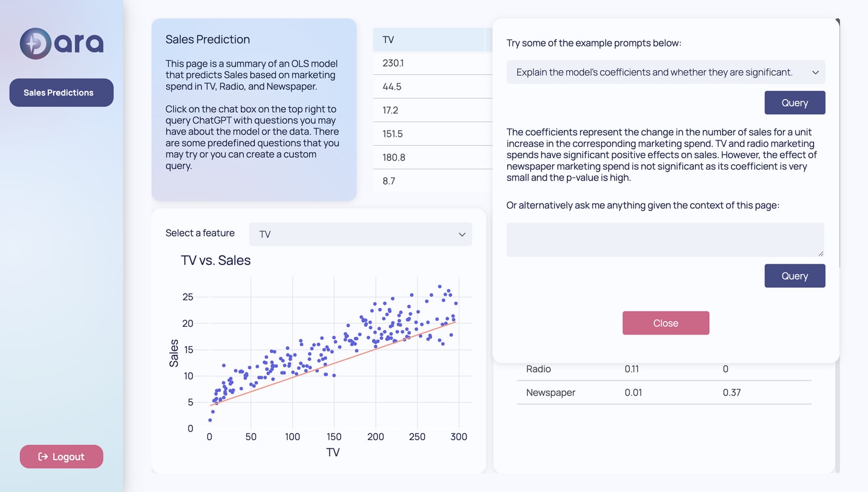Image resolution: width=868 pixels, height=492 pixels.
Task: Submit the custom question Query button
Action: click(795, 276)
